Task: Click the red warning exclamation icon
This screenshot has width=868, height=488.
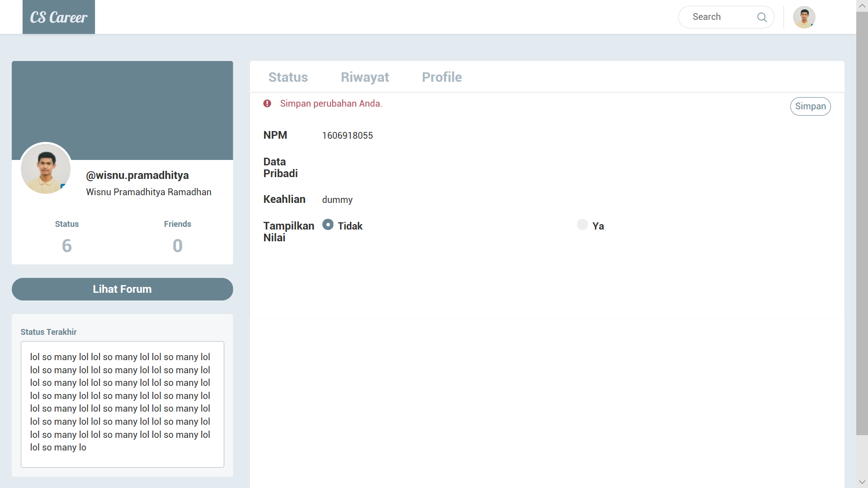Action: coord(267,103)
